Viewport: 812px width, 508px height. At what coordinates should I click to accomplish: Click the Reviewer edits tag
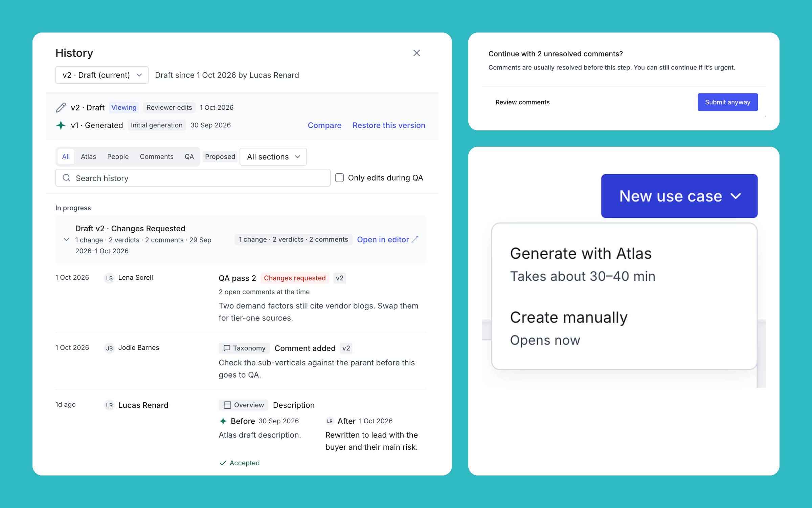click(169, 108)
